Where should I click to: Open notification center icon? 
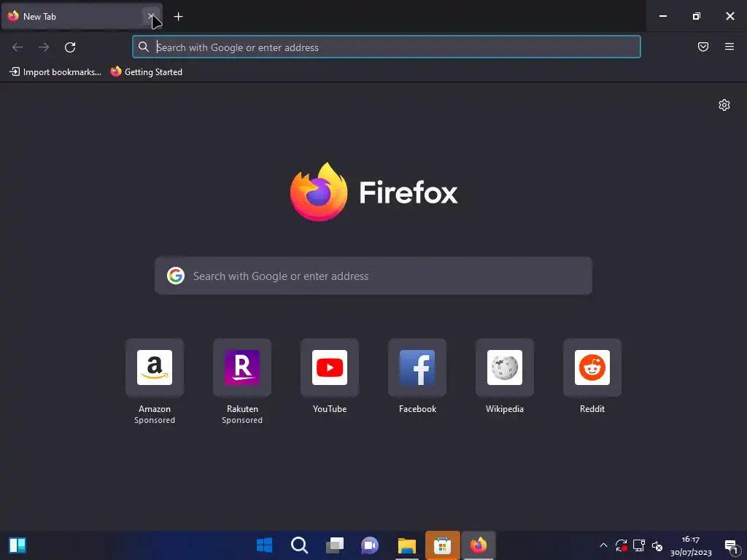click(x=731, y=545)
